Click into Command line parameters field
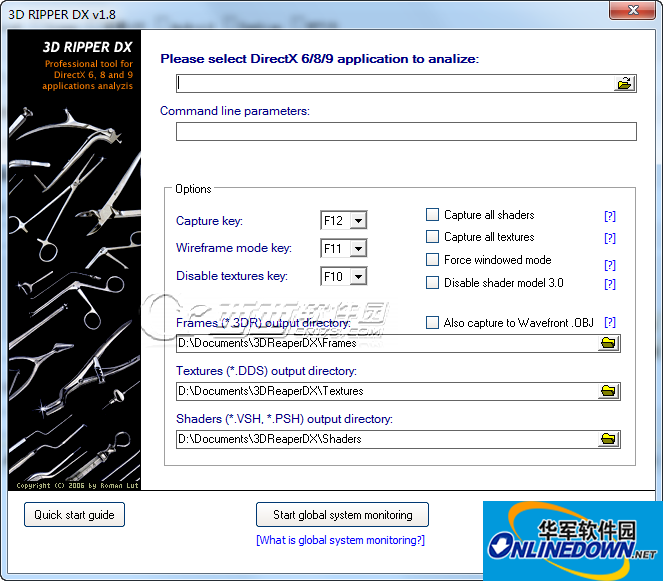Viewport: 663px width, 581px height. 405,132
